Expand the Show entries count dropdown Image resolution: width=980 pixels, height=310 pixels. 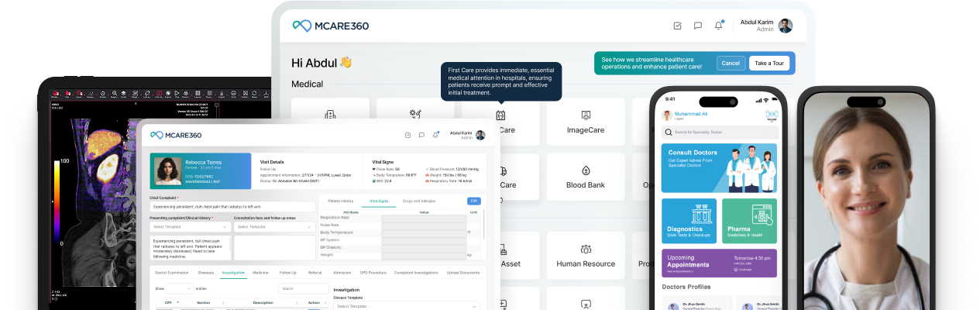178,288
